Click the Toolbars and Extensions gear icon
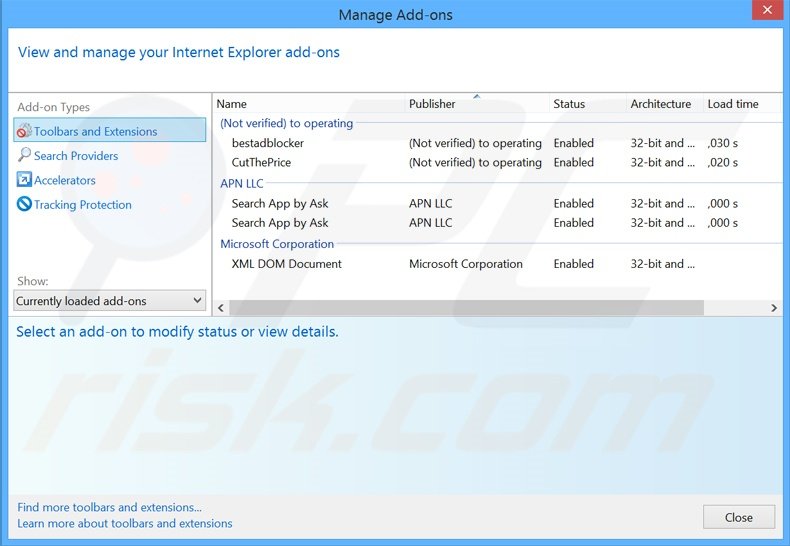Screen dimensions: 790x546 pyautogui.click(x=24, y=131)
